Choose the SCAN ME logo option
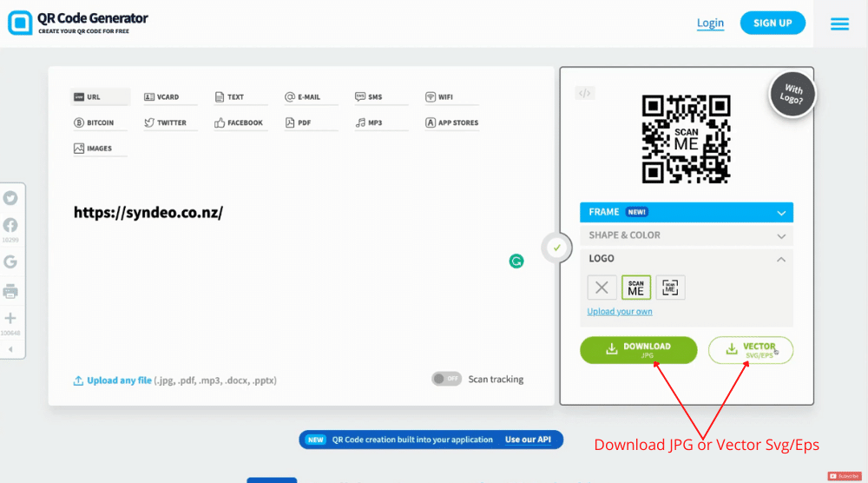The width and height of the screenshot is (868, 483). (x=636, y=288)
